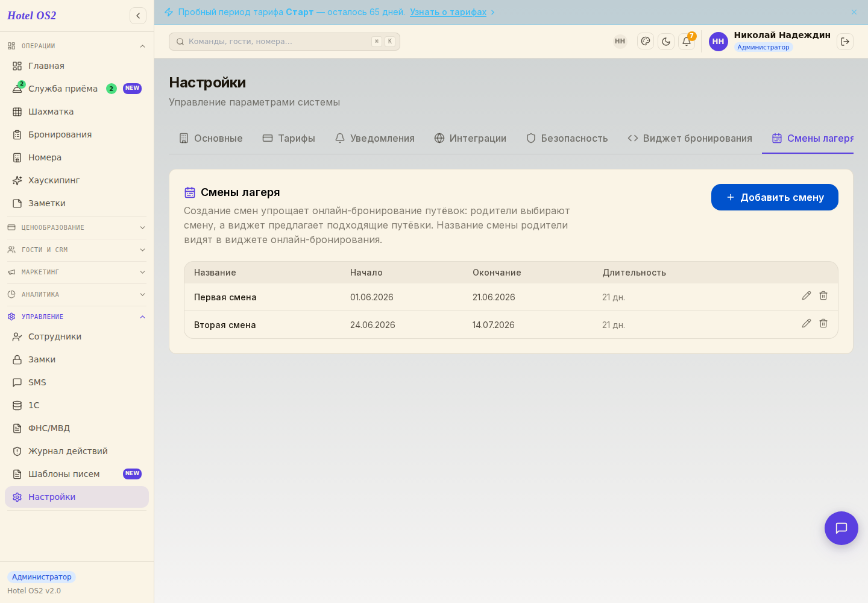Open the color theme palette
This screenshot has height=603, width=868.
click(646, 42)
